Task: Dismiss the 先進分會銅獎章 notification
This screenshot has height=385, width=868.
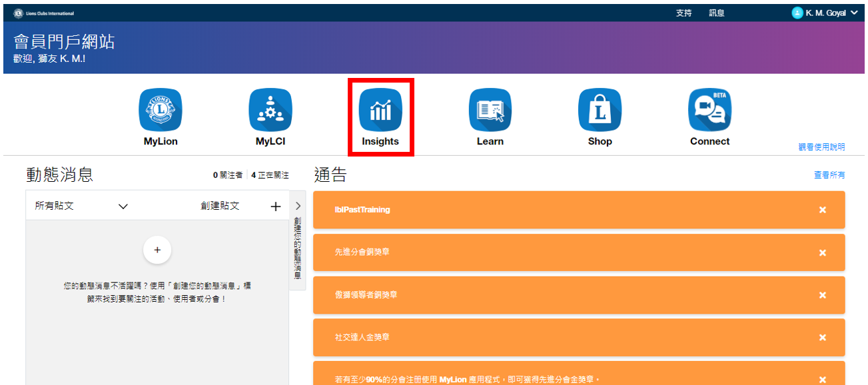Action: point(823,252)
